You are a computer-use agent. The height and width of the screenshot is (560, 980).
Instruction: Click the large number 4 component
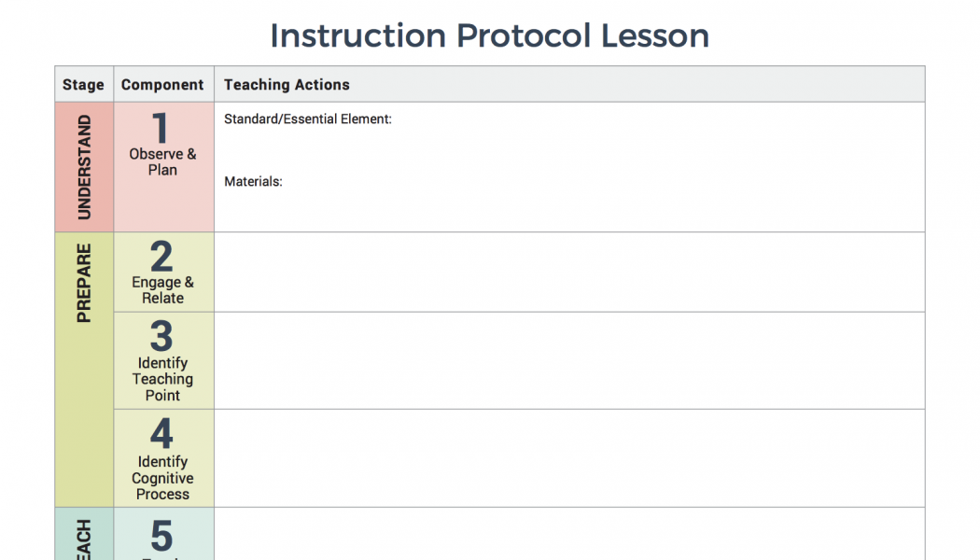tap(161, 434)
